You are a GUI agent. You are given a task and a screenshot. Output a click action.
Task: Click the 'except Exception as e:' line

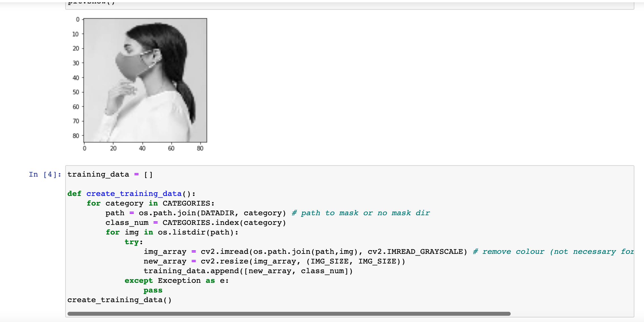click(176, 281)
